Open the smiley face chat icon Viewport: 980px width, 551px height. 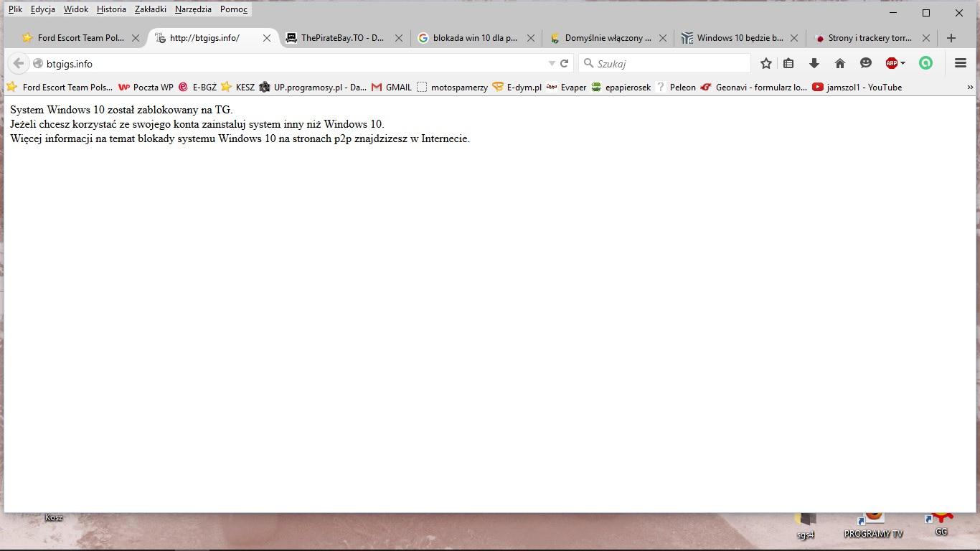click(x=866, y=64)
